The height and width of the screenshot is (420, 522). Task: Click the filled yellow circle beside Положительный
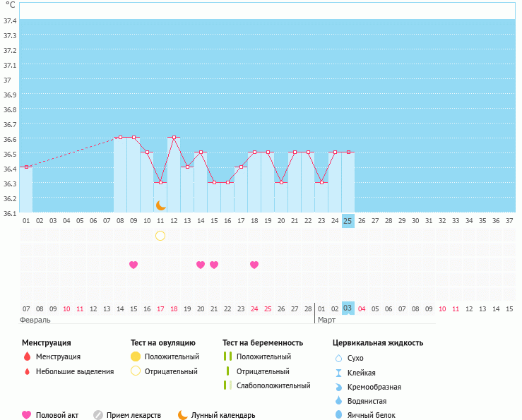(136, 357)
